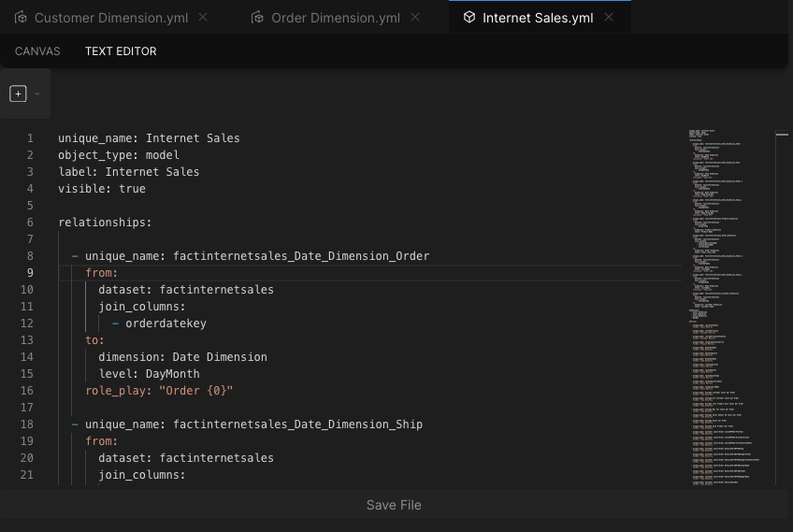Viewport: 793px width, 532px height.
Task: Expand the dropdown arrow beside plus icon
Action: click(36, 93)
